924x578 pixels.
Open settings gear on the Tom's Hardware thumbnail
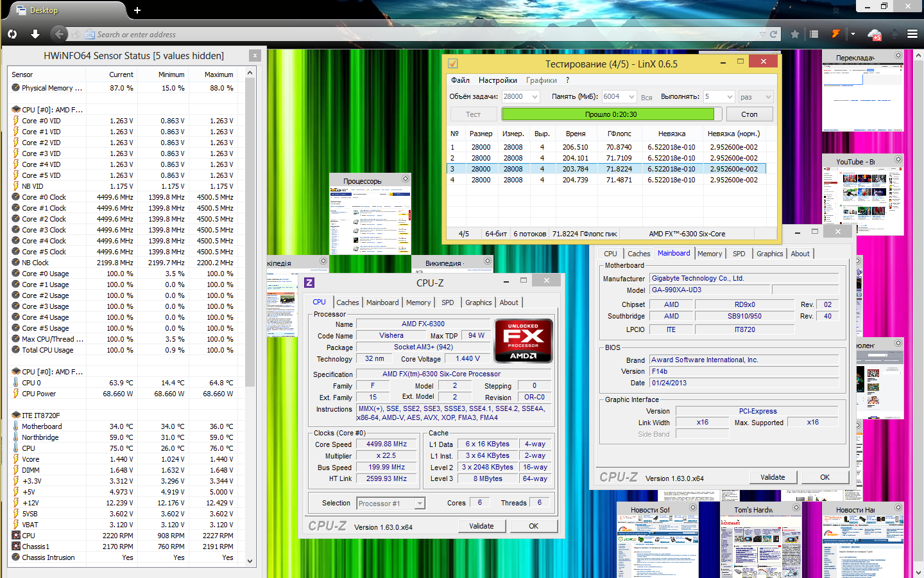pyautogui.click(x=796, y=507)
